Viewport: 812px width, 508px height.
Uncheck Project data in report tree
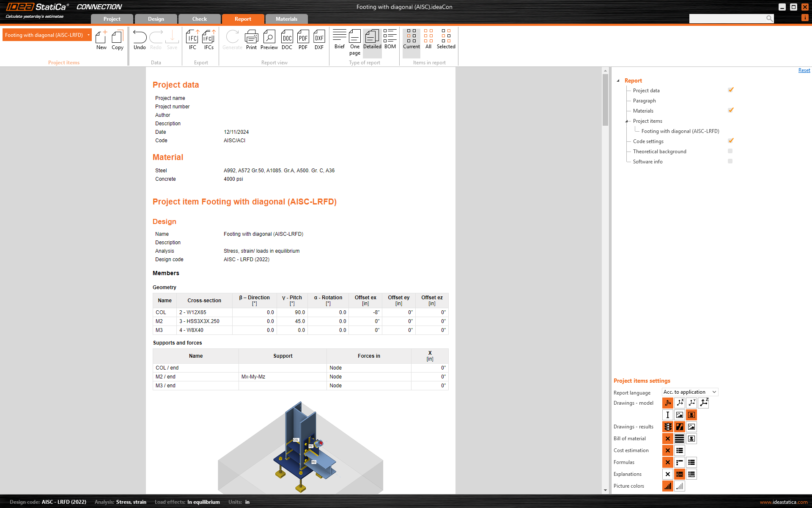click(730, 90)
